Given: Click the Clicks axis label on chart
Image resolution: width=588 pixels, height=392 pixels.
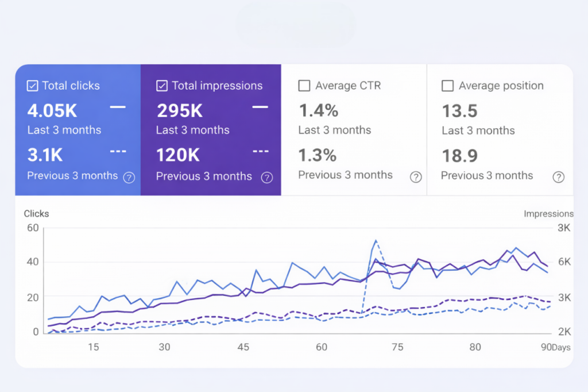Looking at the screenshot, I should 36,213.
